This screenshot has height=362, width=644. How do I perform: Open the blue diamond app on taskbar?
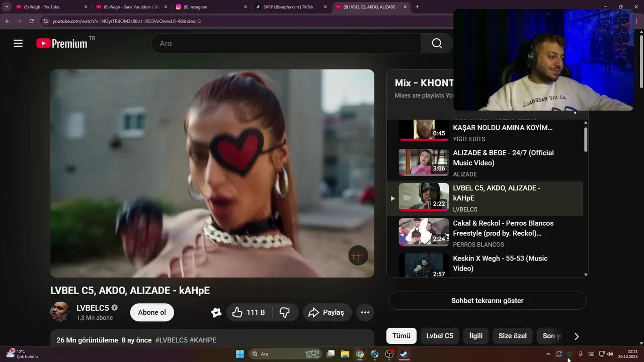[x=375, y=354]
